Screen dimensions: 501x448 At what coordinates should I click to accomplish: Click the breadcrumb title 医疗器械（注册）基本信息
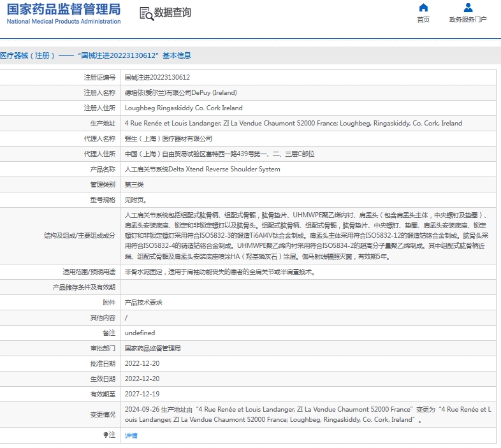(x=96, y=55)
